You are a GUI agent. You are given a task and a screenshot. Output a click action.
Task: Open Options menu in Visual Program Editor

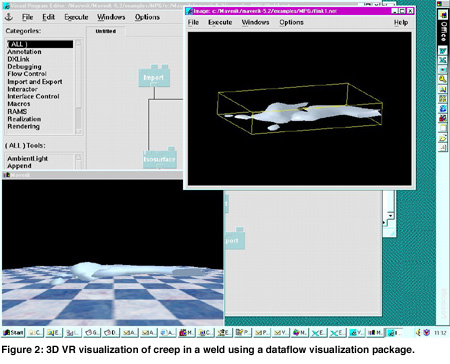[147, 17]
